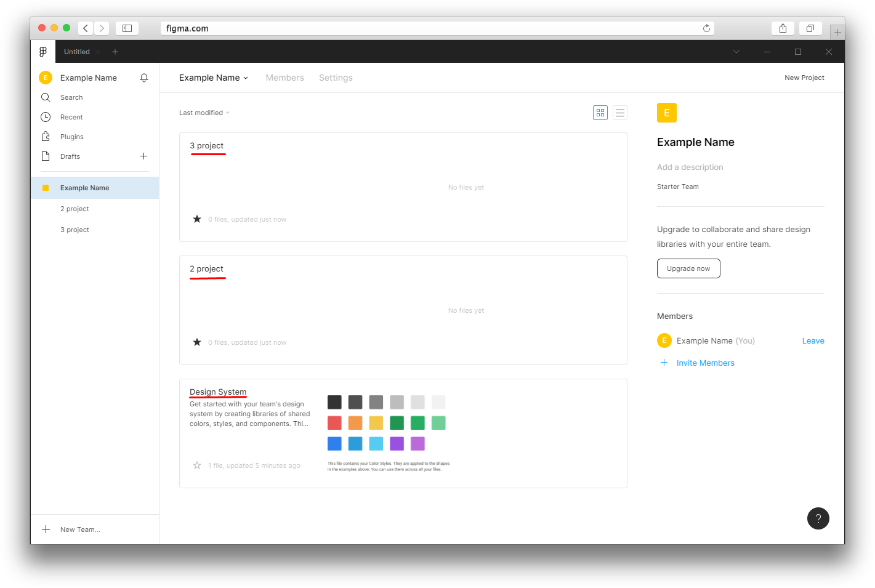Switch to grid view layout
This screenshot has height=588, width=875.
pos(600,113)
